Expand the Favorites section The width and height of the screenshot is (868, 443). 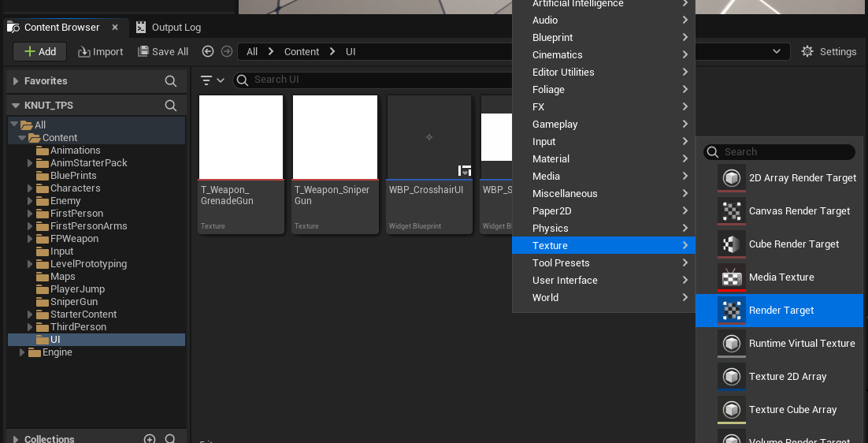click(x=16, y=81)
